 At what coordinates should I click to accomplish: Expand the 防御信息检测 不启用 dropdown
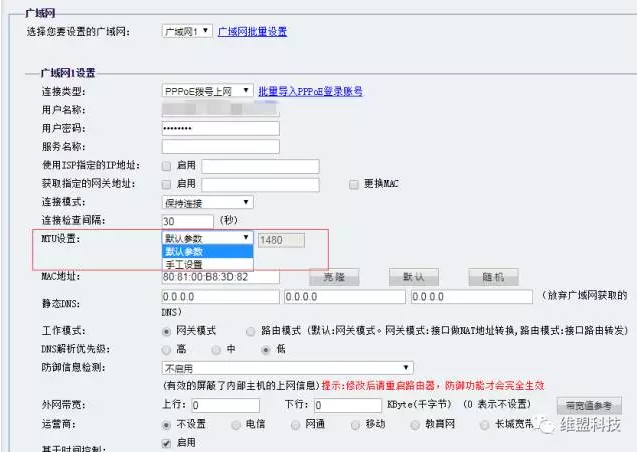287,368
